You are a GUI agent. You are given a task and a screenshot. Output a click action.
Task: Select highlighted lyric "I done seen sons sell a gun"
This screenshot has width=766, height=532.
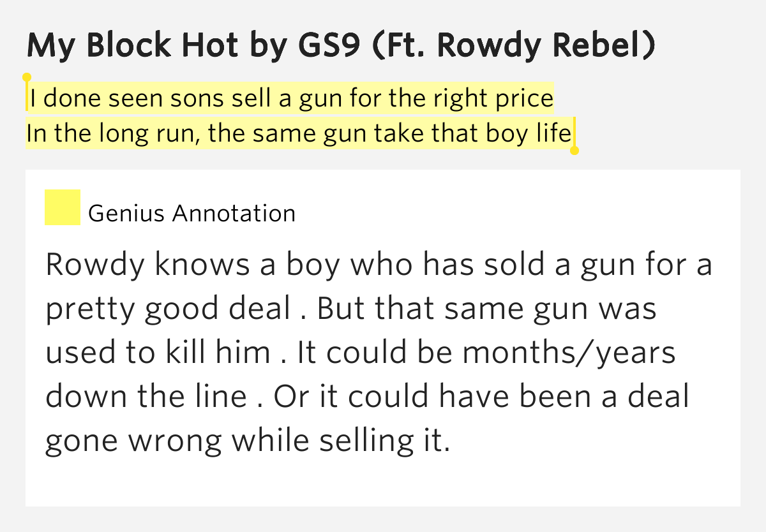175,99
